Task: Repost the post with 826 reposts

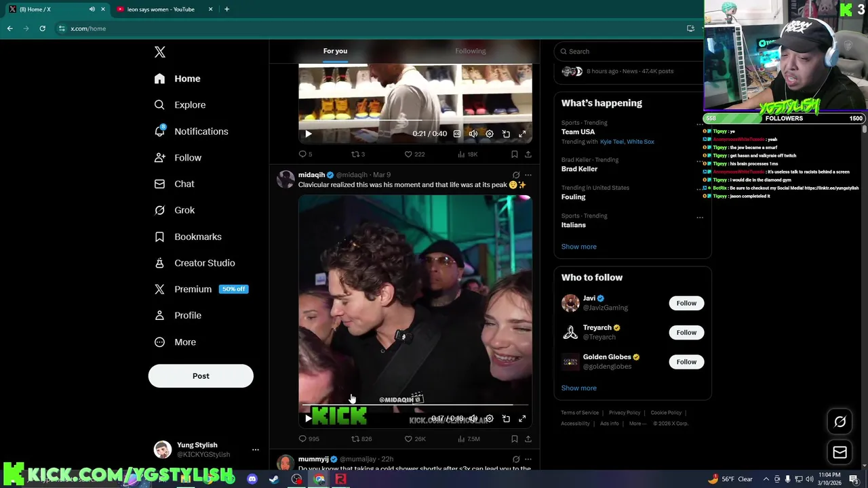Action: click(x=361, y=439)
